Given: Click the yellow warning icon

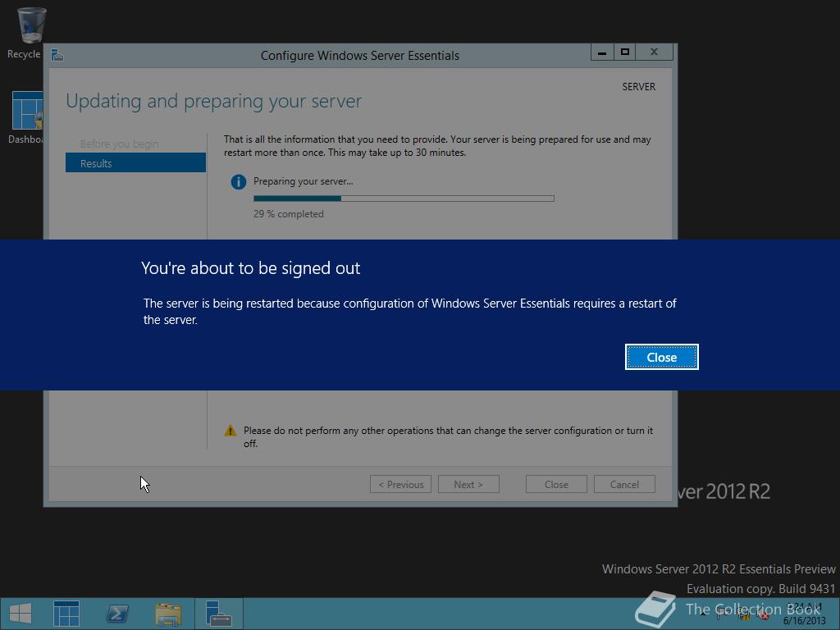Looking at the screenshot, I should click(x=231, y=430).
